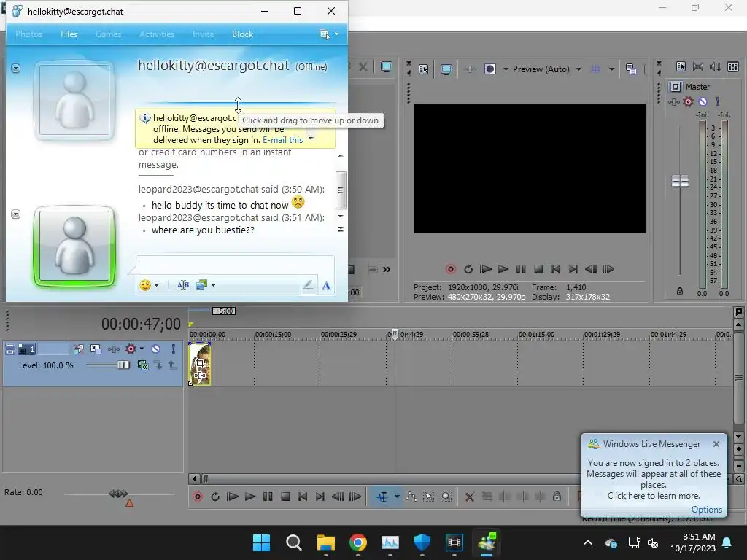Select the Selection Edit Tool
Image resolution: width=747 pixels, height=560 pixels.
pyautogui.click(x=429, y=497)
